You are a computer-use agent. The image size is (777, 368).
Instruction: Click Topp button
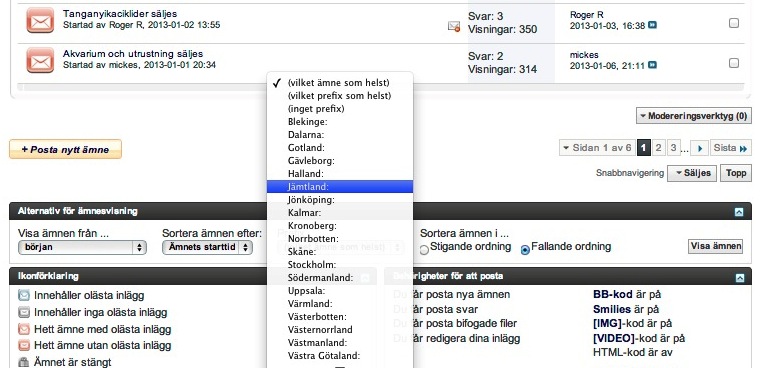click(736, 173)
